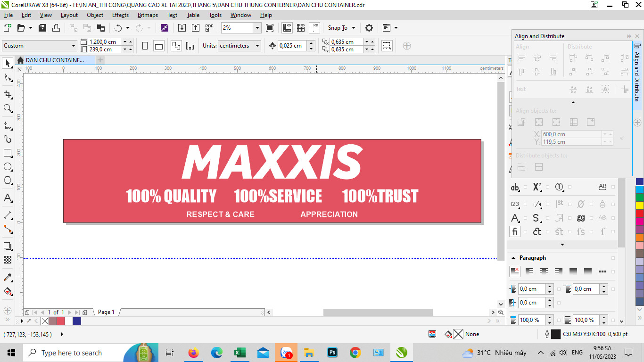Set paragraph alignment to No alignment
644x362 pixels.
click(515, 271)
